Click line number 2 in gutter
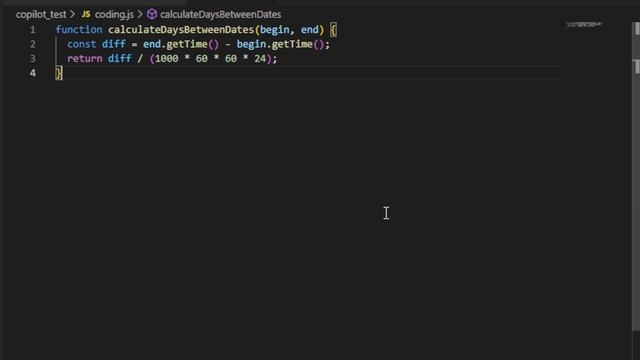This screenshot has height=360, width=640. coord(33,44)
